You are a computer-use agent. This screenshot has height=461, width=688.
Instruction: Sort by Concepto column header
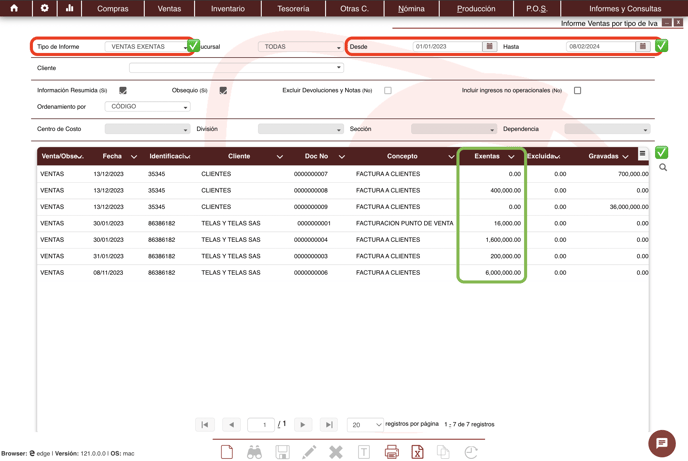402,156
